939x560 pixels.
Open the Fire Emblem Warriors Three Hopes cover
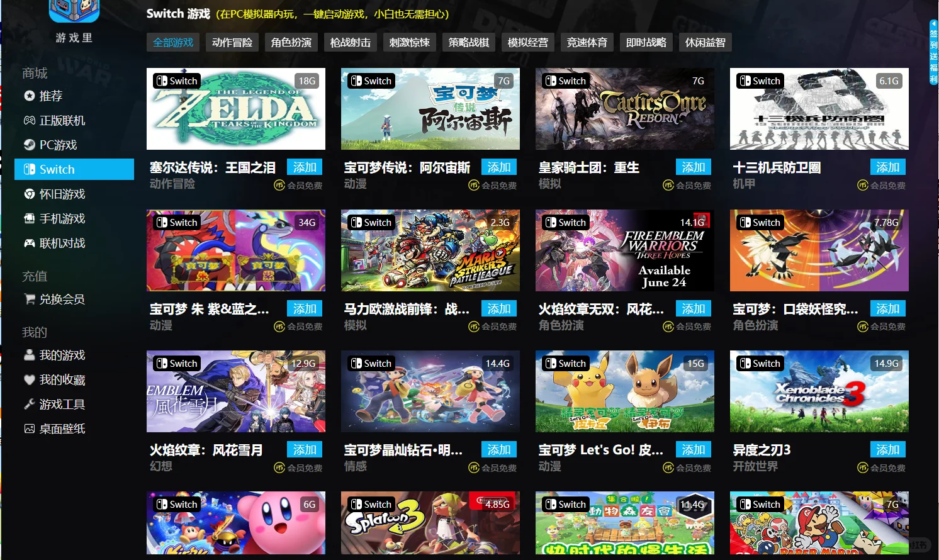(x=625, y=250)
